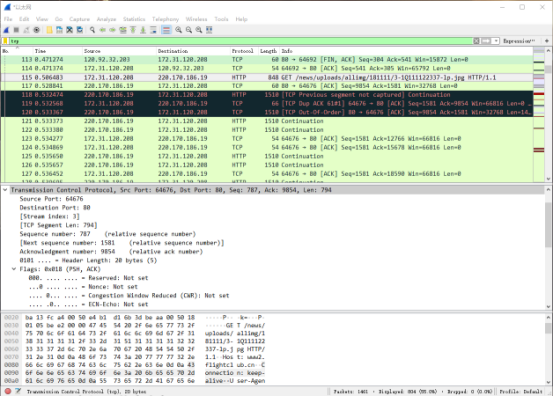The image size is (553, 397).
Task: Reset text to normal size
Action: 199,30
